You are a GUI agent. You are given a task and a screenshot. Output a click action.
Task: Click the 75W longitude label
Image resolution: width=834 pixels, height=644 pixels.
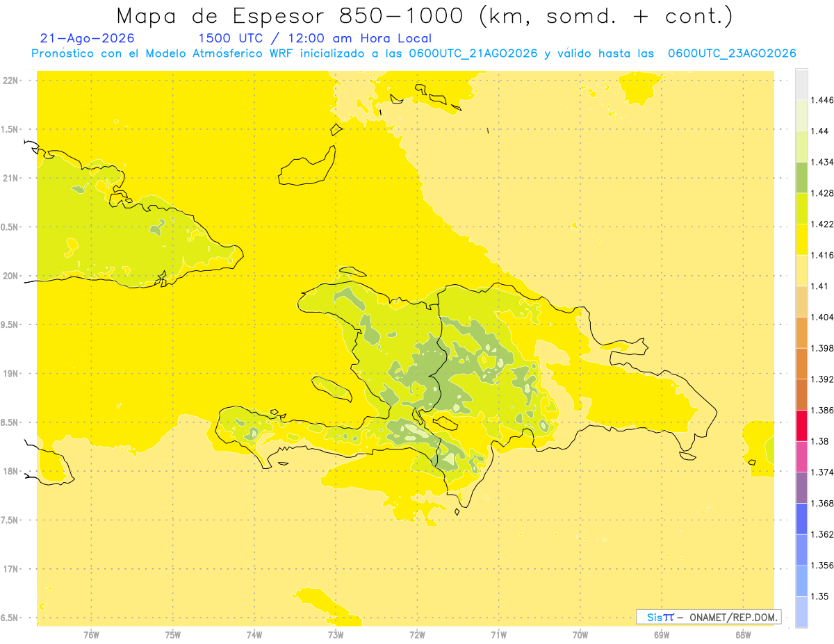coord(173,635)
